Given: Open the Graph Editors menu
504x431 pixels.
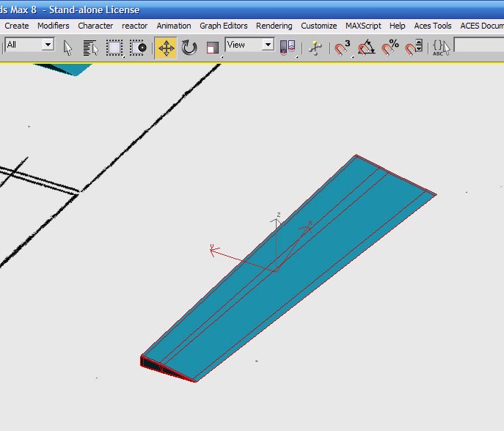Looking at the screenshot, I should [x=224, y=26].
